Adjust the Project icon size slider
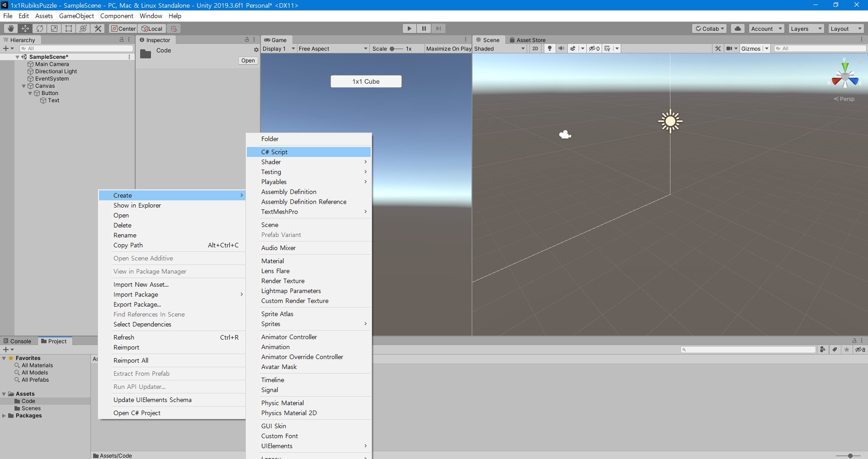868x459 pixels. point(848,455)
